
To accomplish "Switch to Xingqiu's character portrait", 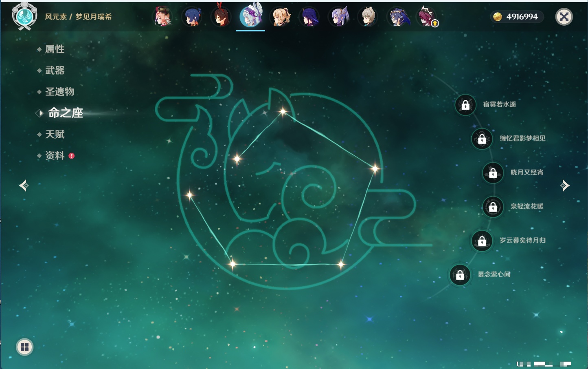I will tap(192, 17).
